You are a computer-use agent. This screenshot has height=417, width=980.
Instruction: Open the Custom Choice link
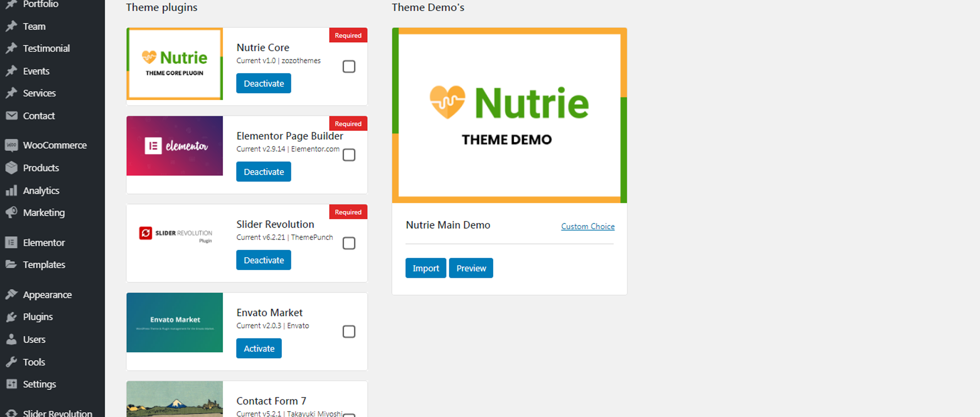tap(587, 226)
